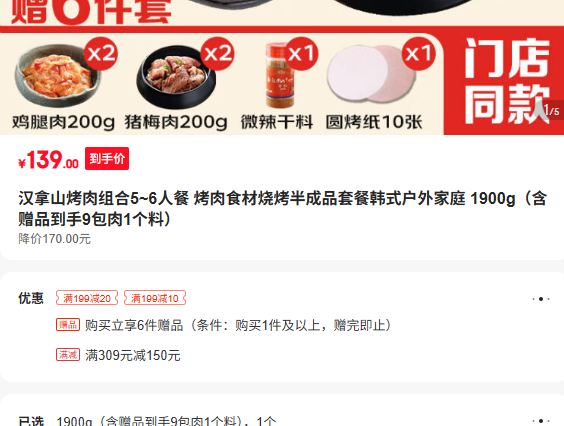Screen dimensions: 564x426
Task: Tap the pork plum meat 200g image
Action: 176,77
